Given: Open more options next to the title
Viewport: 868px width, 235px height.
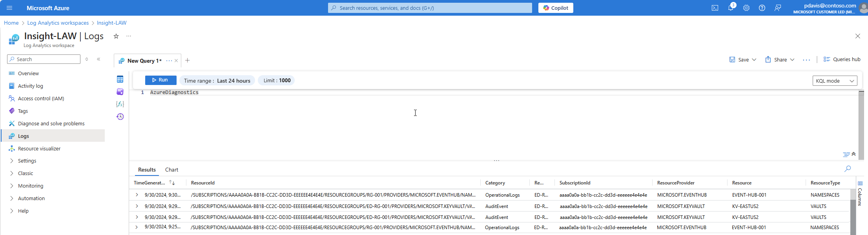Looking at the screenshot, I should click(129, 36).
